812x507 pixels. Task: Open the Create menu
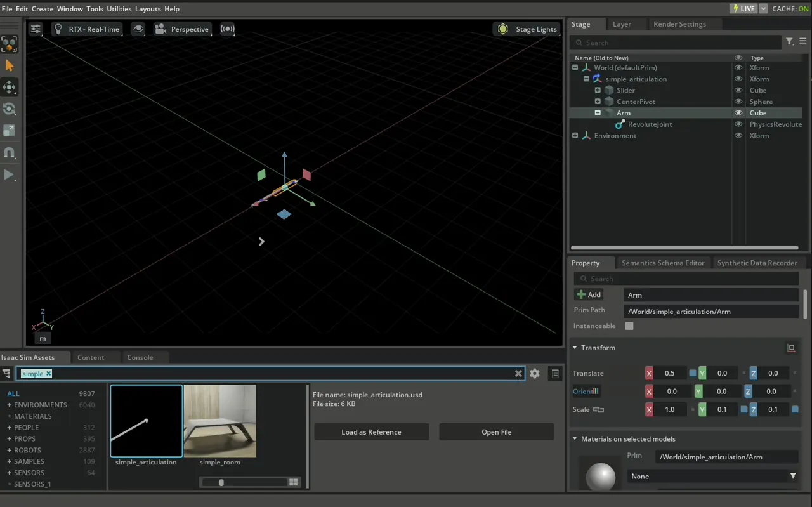point(43,9)
